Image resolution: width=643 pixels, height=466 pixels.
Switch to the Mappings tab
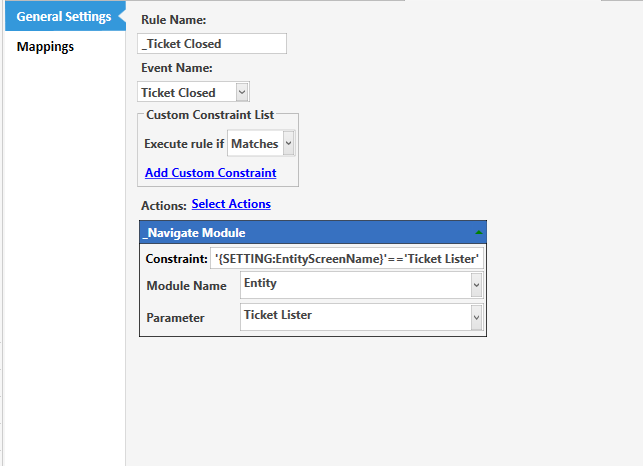coord(45,46)
